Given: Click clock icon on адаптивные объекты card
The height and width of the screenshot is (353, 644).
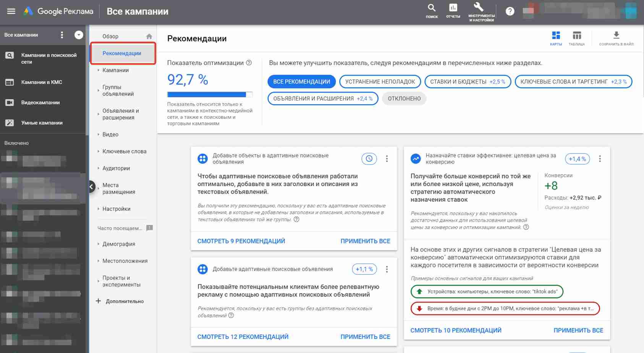Looking at the screenshot, I should point(369,159).
